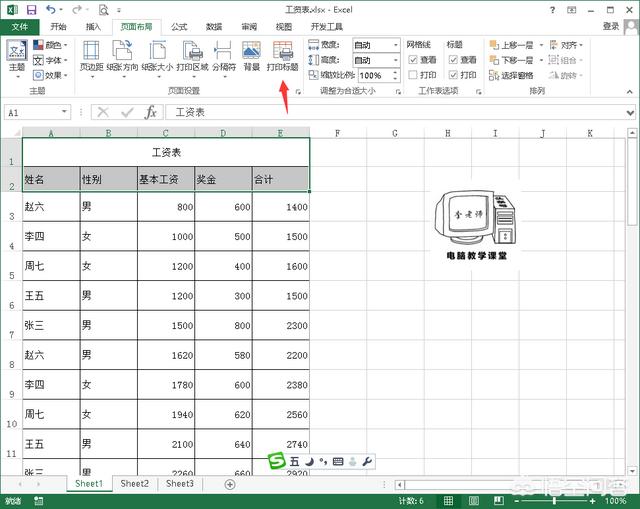Open the Margins (页边距) tool
640x509 pixels.
tap(92, 56)
